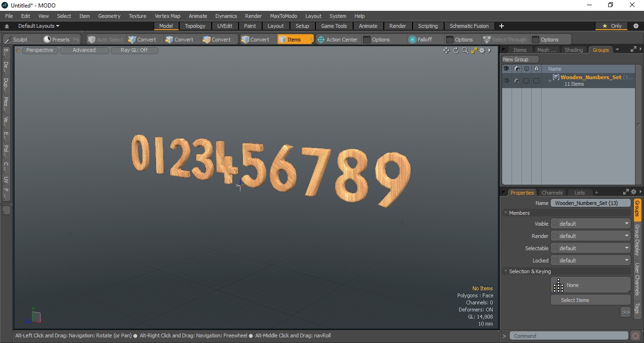
Task: Collapse the Members section
Action: click(505, 213)
